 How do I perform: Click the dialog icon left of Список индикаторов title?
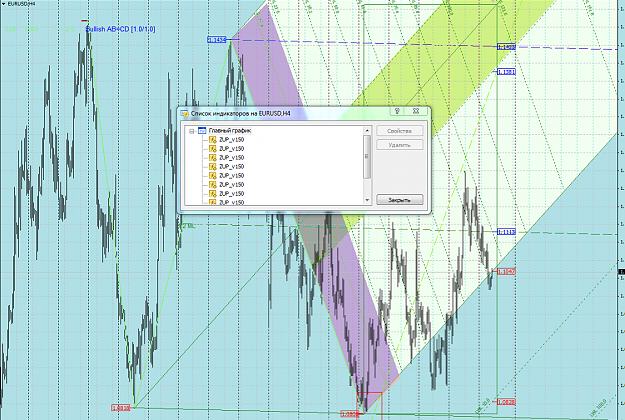tap(185, 114)
